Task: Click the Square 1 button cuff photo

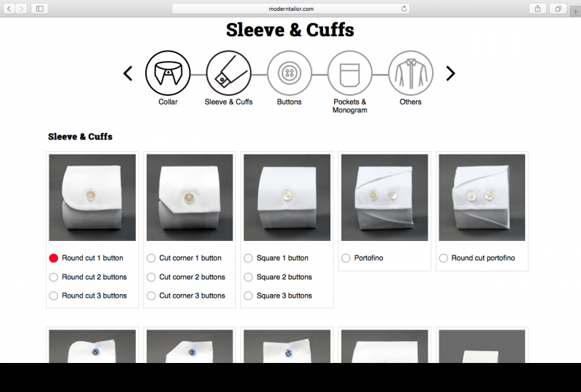Action: (287, 197)
